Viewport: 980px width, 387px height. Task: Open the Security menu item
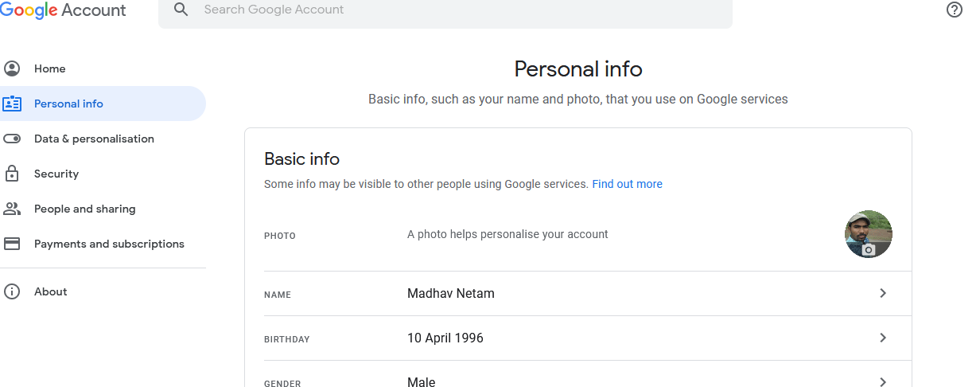(56, 174)
